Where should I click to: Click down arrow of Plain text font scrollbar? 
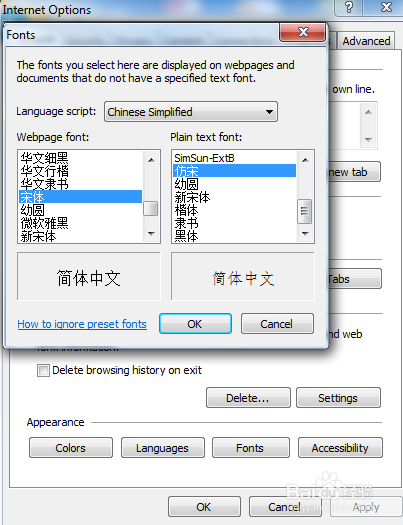(x=305, y=233)
